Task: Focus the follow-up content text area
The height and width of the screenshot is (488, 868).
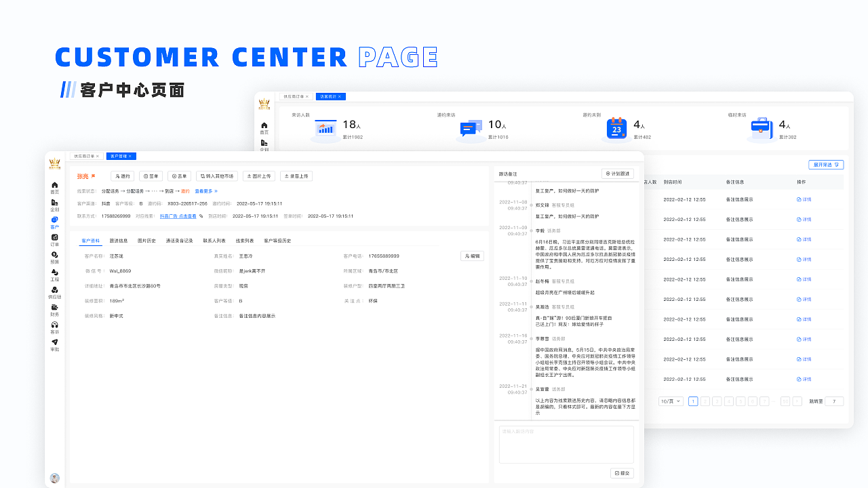Action: click(x=566, y=445)
